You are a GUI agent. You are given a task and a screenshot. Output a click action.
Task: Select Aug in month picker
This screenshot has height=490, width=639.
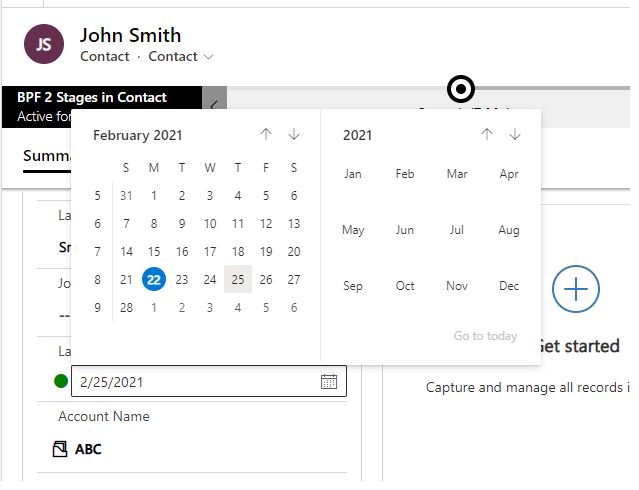[x=509, y=230]
